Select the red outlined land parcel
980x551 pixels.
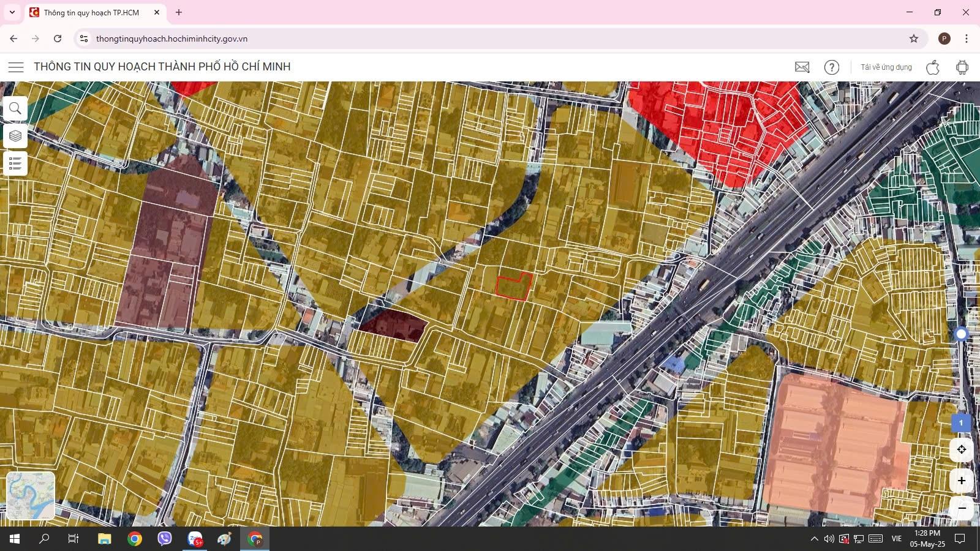(x=513, y=287)
